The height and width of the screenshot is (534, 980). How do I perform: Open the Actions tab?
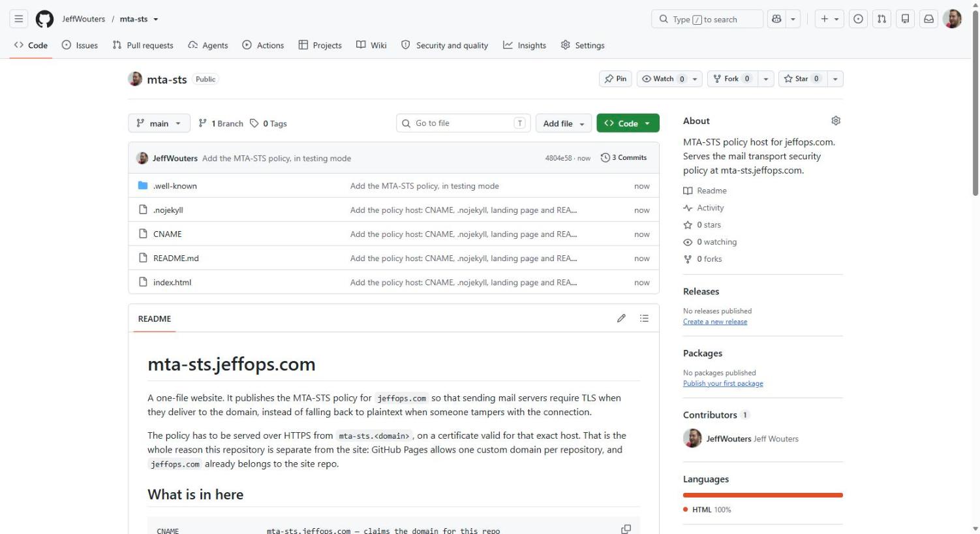point(263,45)
